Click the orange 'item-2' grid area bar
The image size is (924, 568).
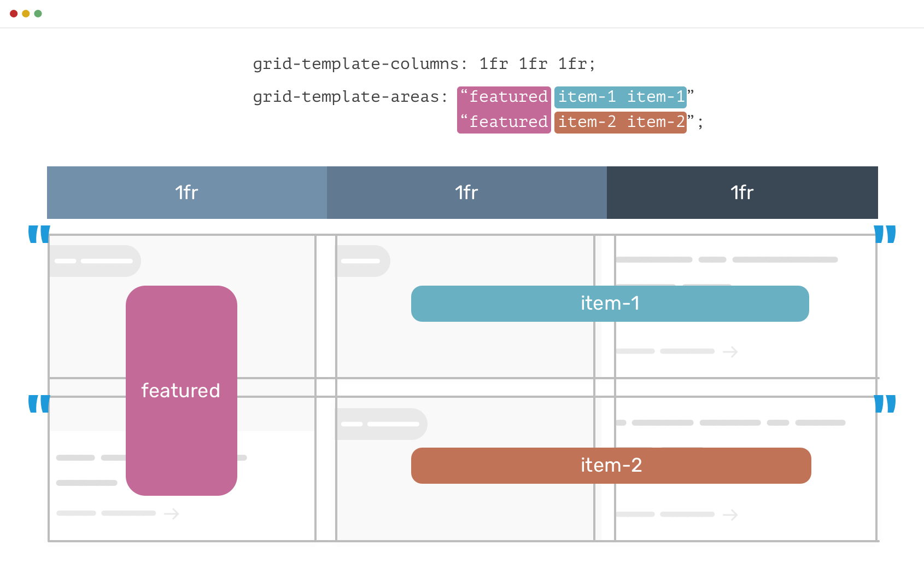point(610,466)
